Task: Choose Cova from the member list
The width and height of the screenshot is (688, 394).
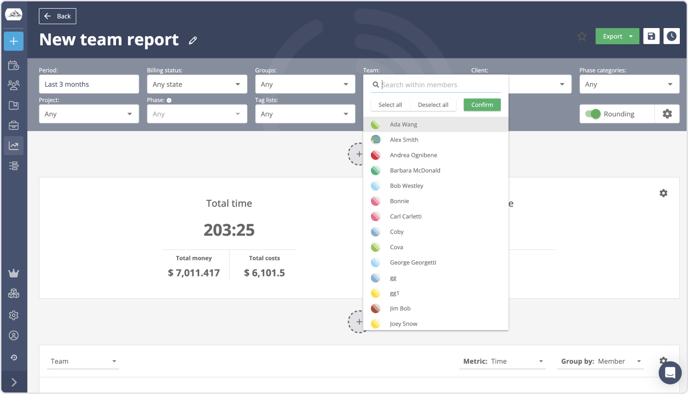Action: point(436,247)
